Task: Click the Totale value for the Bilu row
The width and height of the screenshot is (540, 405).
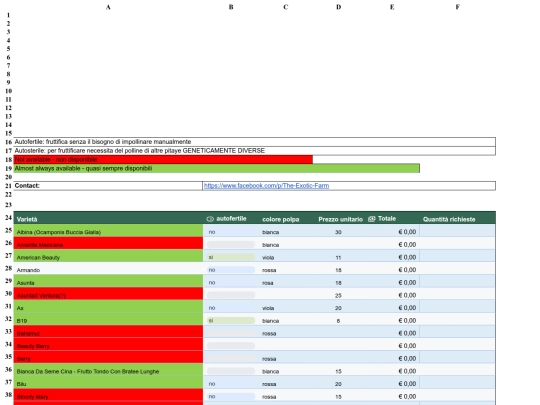Action: pyautogui.click(x=407, y=384)
